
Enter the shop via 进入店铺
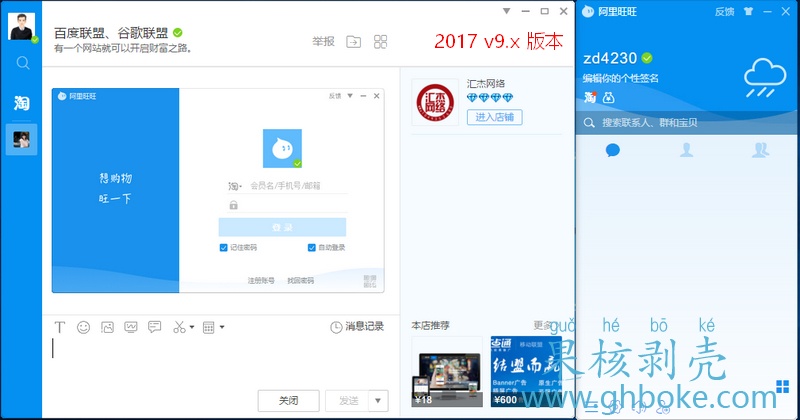(x=494, y=117)
